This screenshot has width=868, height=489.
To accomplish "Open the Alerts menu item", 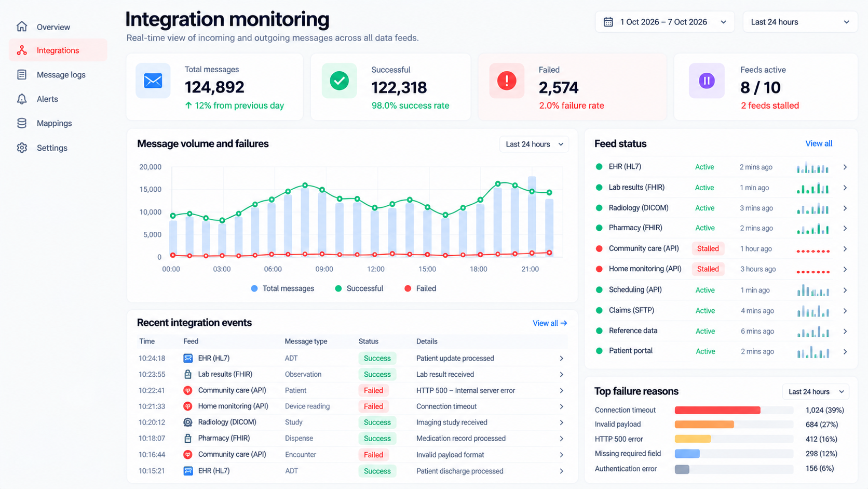I will coord(58,99).
